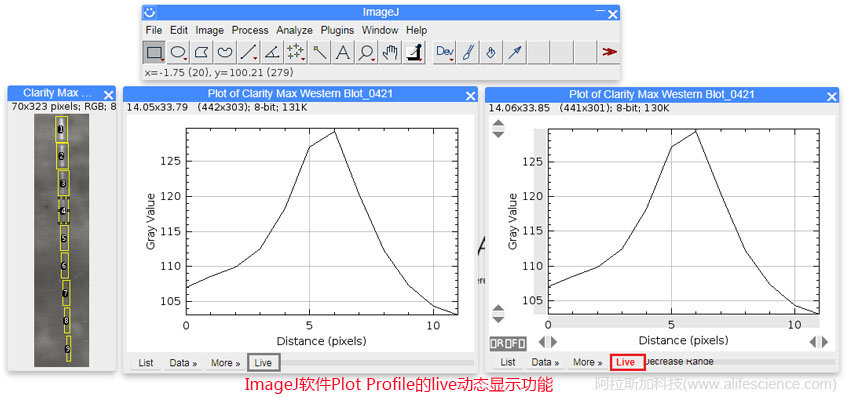Select the Wand tracing tool
The height and width of the screenshot is (398, 846).
click(x=319, y=52)
